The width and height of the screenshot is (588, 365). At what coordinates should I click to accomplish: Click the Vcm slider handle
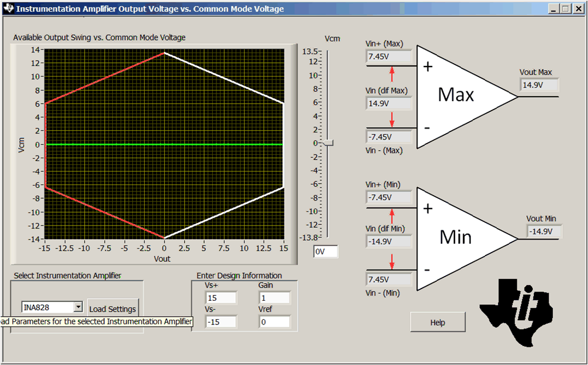[x=329, y=143]
